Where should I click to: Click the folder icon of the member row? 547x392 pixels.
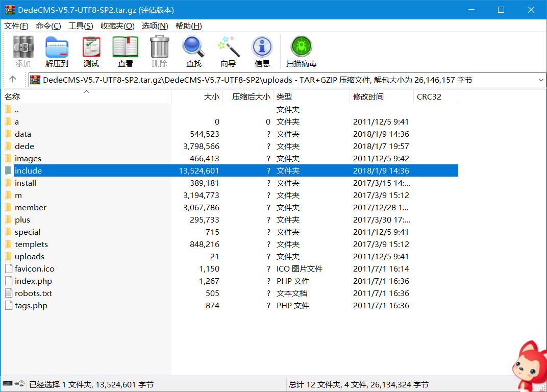tap(8, 207)
